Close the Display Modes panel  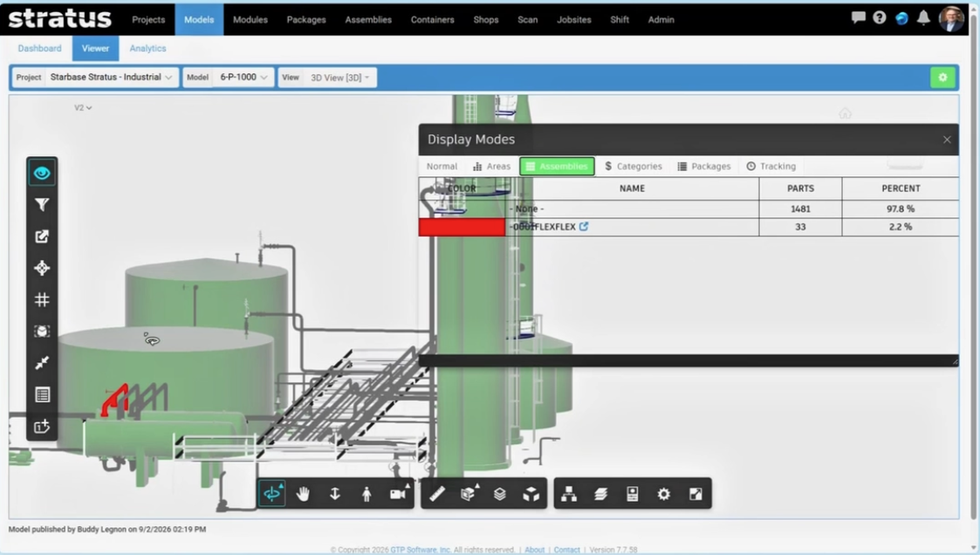[x=947, y=140]
